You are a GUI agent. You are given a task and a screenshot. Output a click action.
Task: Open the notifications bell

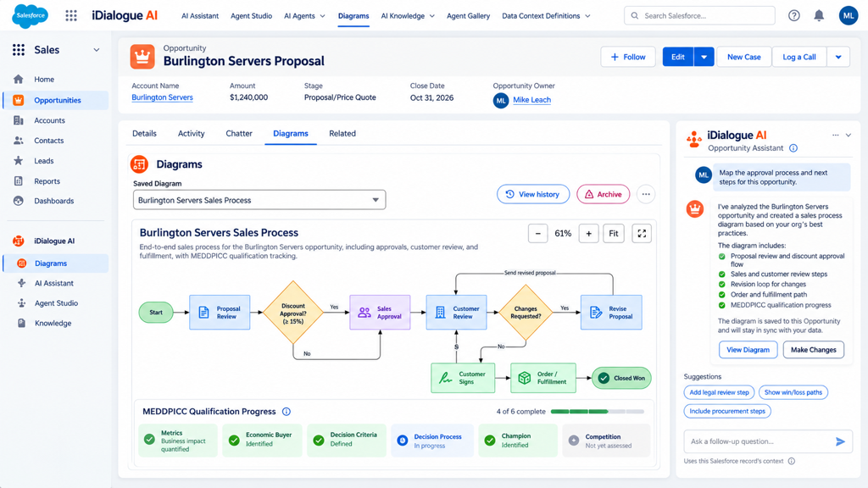(x=819, y=15)
